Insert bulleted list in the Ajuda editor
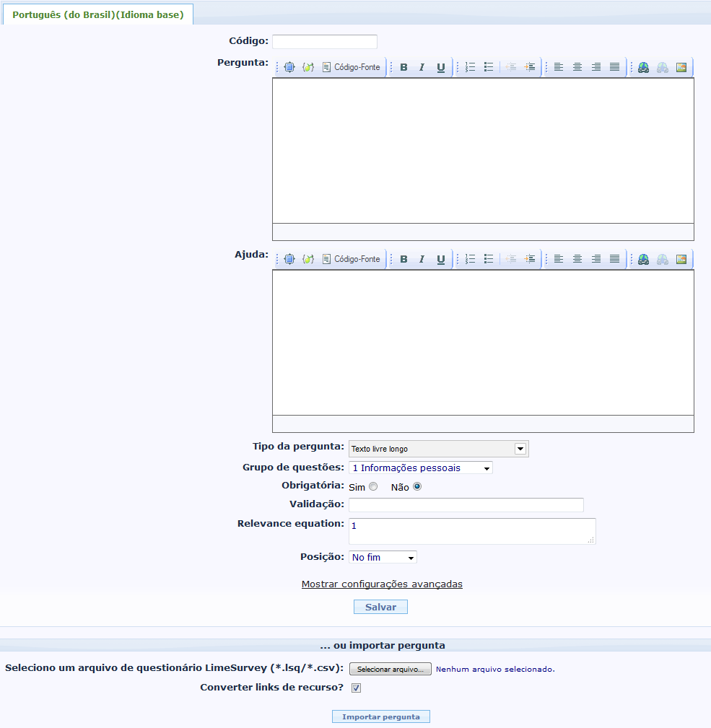Screen dimensions: 711x728 coord(489,259)
